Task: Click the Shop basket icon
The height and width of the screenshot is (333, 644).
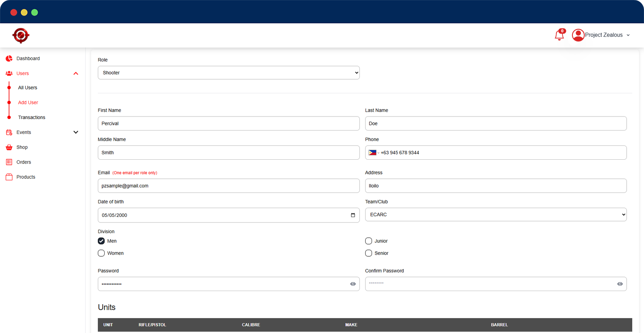Action: pos(9,147)
